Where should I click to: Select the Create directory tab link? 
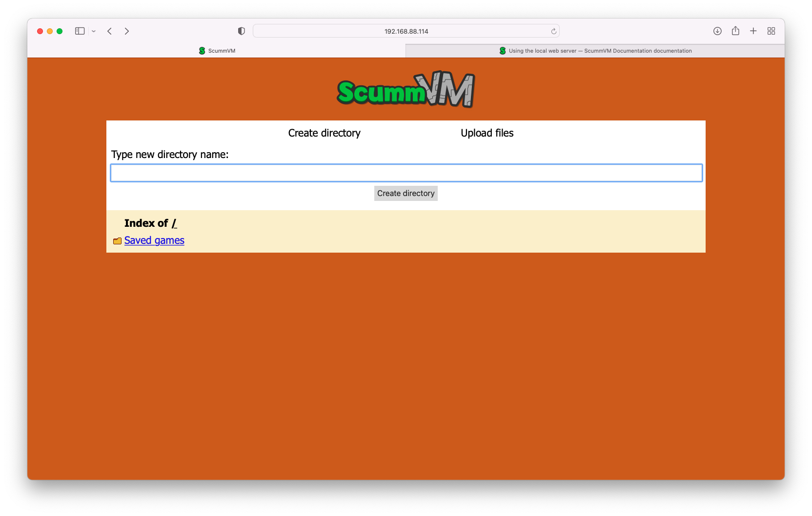pyautogui.click(x=325, y=133)
